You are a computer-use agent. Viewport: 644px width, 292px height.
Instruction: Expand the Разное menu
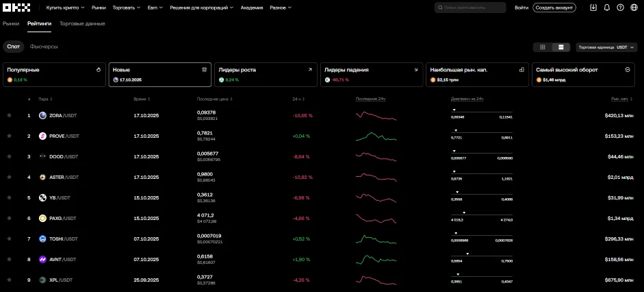[281, 8]
